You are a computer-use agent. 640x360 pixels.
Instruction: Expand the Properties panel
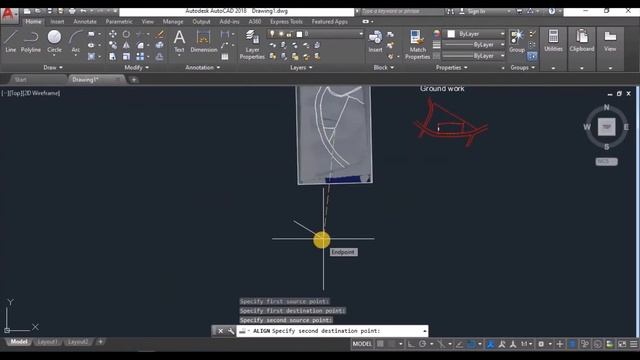(x=451, y=67)
